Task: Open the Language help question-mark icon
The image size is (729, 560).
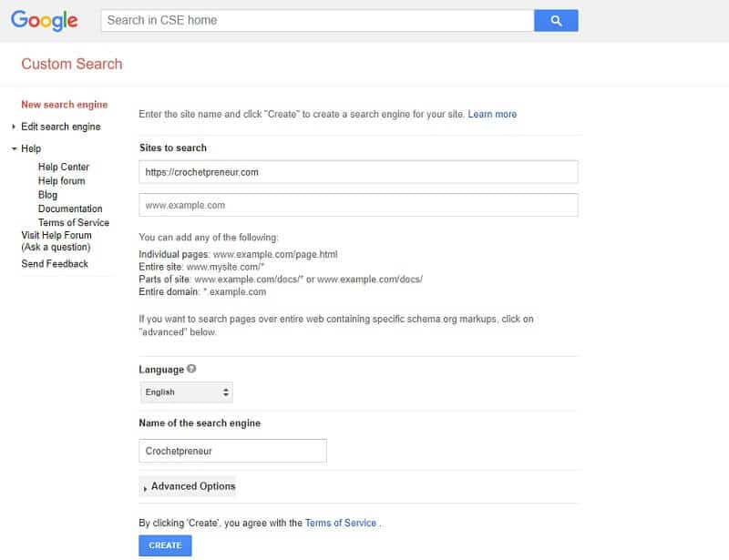Action: point(191,369)
